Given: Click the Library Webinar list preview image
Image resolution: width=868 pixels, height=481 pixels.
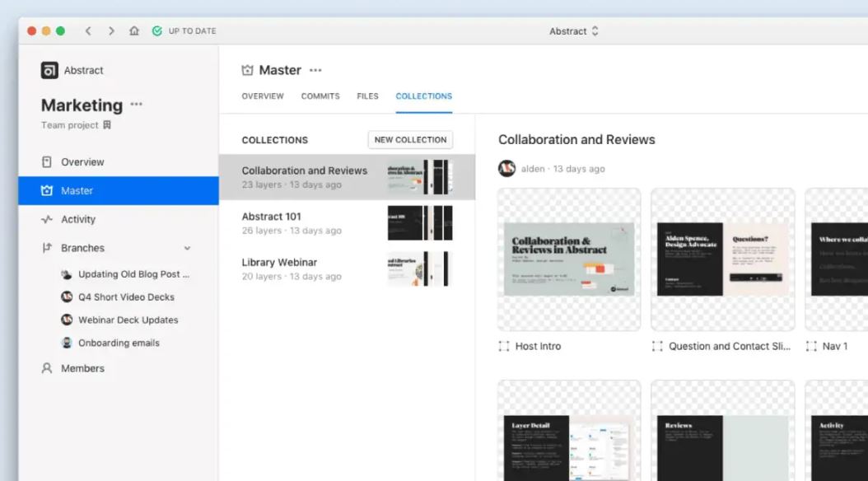Looking at the screenshot, I should (420, 269).
